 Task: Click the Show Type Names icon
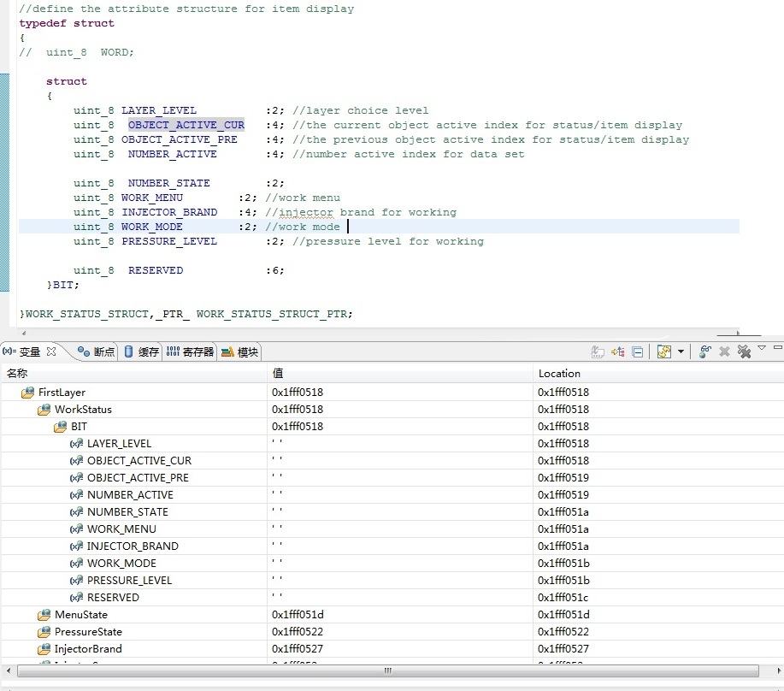(598, 351)
